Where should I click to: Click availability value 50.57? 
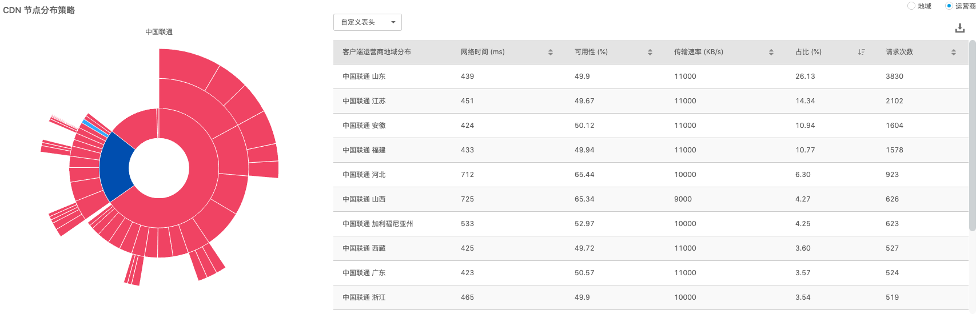(584, 273)
